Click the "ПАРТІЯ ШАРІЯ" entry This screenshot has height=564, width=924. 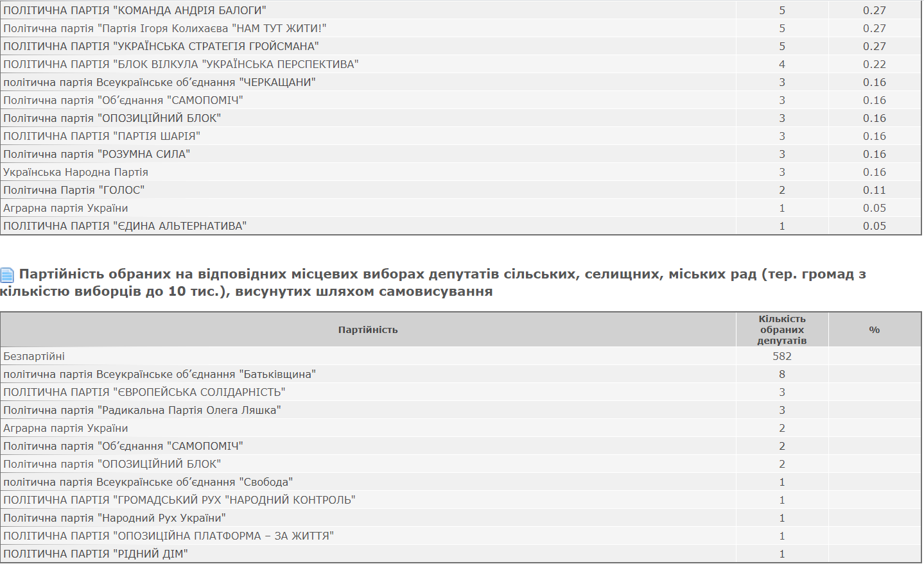click(x=101, y=137)
